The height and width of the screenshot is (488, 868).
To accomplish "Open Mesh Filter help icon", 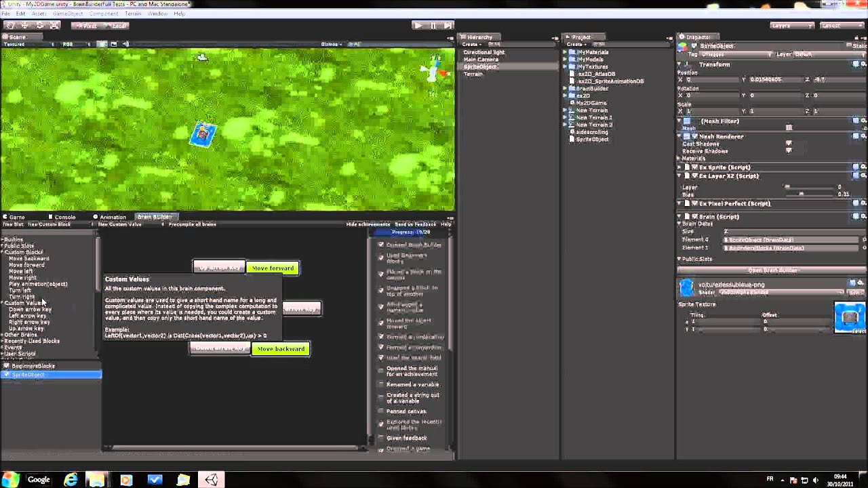I will (x=855, y=121).
